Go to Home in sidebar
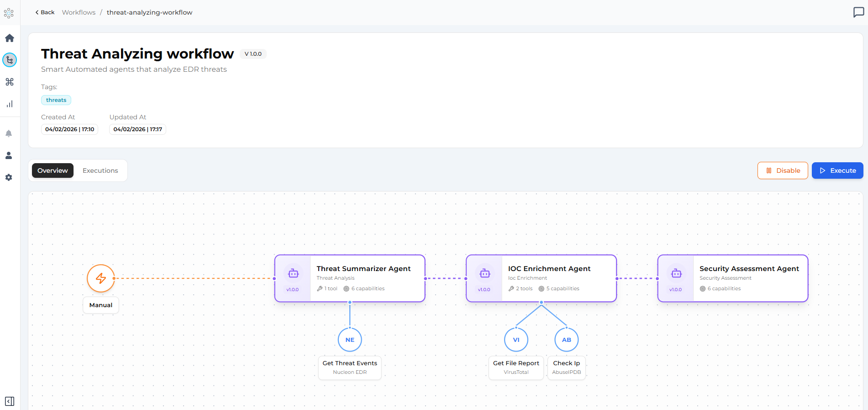 coord(10,38)
